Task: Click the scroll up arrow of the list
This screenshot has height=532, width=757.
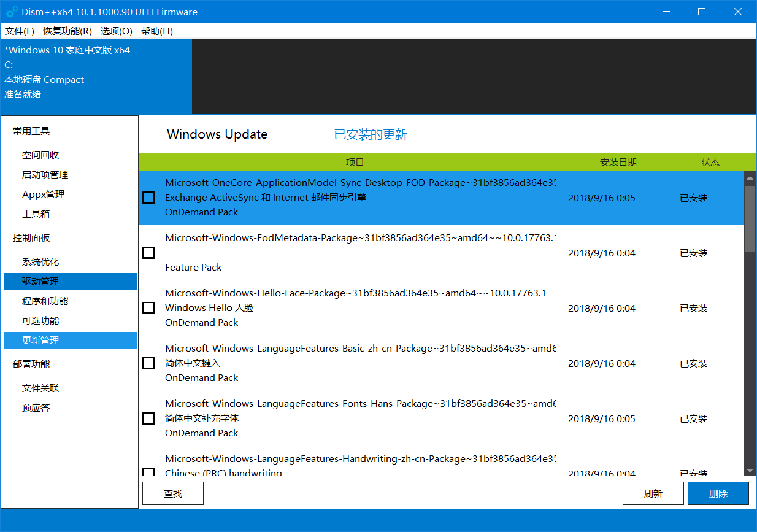Action: [749, 178]
